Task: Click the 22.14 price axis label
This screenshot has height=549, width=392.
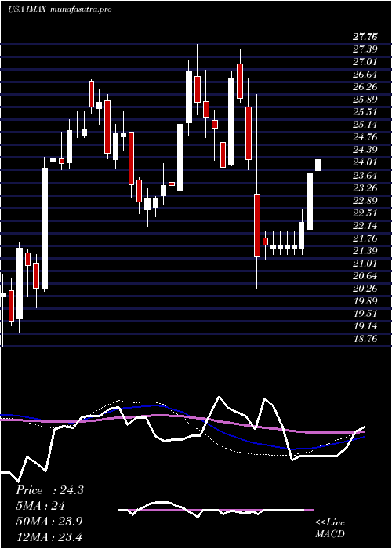Action: 365,226
